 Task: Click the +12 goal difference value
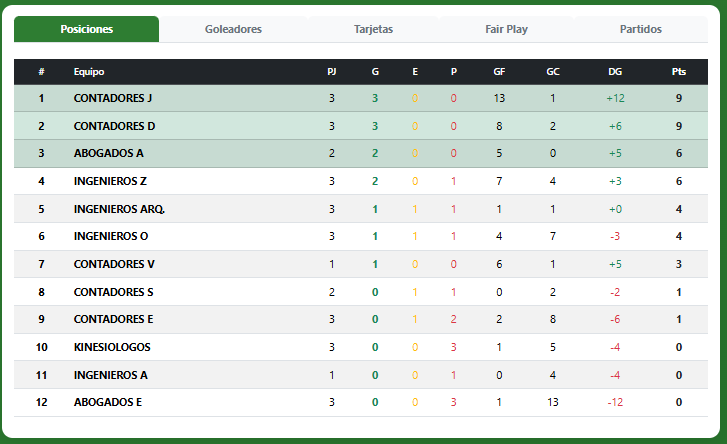point(615,98)
